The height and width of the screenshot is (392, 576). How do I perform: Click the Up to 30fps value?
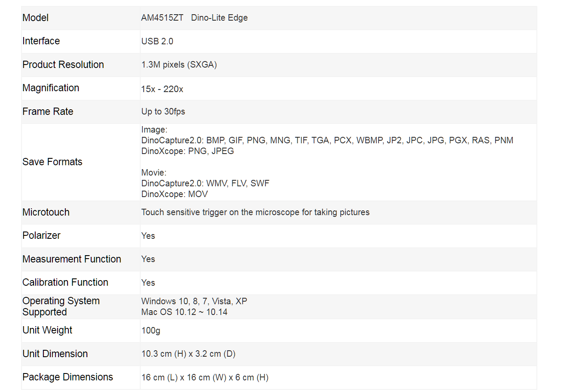(163, 111)
